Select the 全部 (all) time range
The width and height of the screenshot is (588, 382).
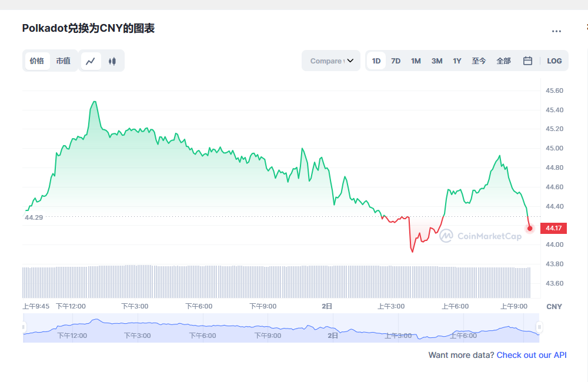504,61
